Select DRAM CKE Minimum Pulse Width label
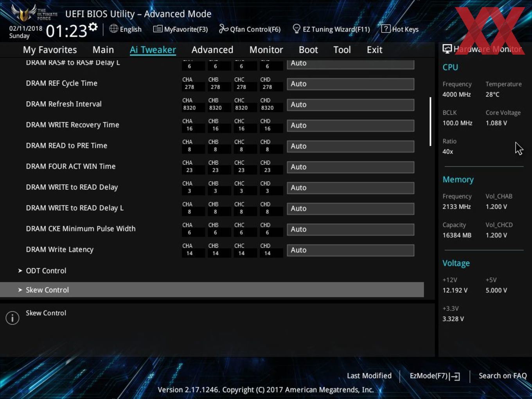Screen dimensions: 532x399 (x=81, y=229)
